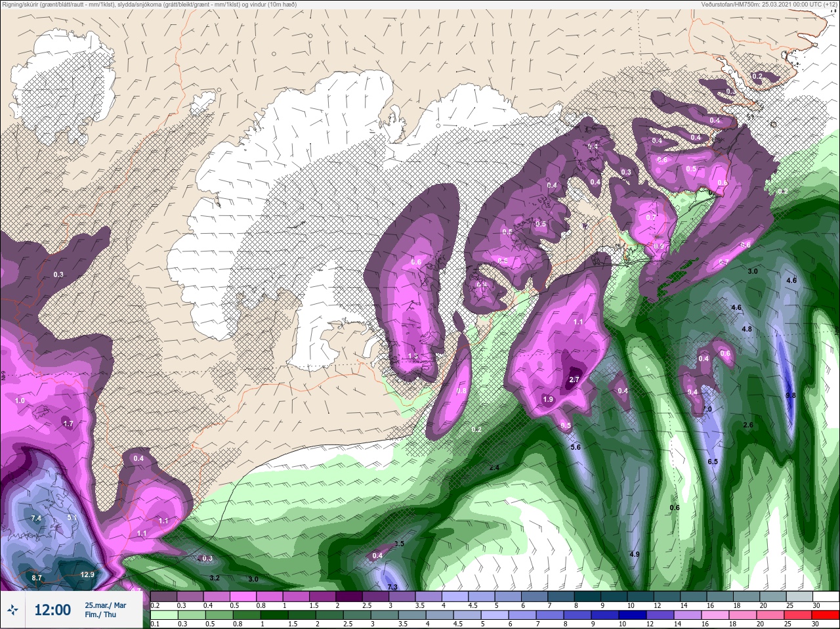The width and height of the screenshot is (840, 629).
Task: Click the 2.4 value label on the map
Action: [x=494, y=467]
